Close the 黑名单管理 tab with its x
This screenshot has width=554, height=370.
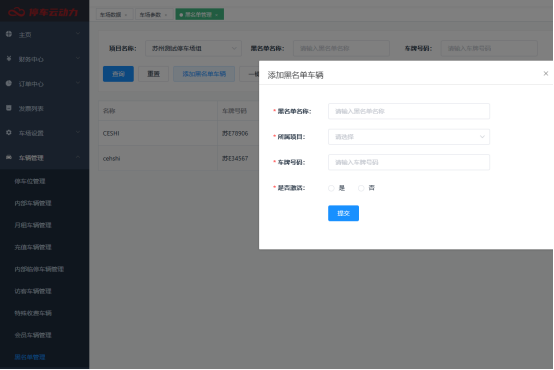click(216, 15)
